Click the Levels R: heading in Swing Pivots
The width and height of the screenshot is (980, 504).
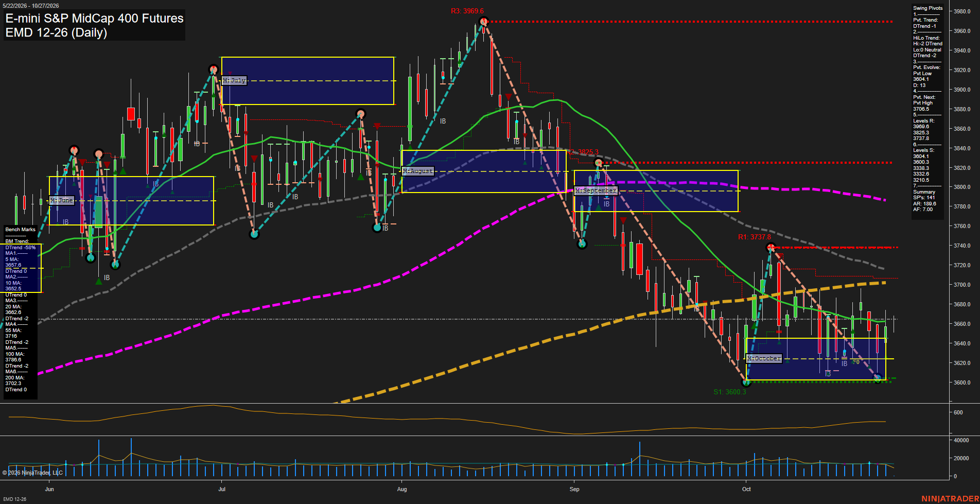pos(924,121)
